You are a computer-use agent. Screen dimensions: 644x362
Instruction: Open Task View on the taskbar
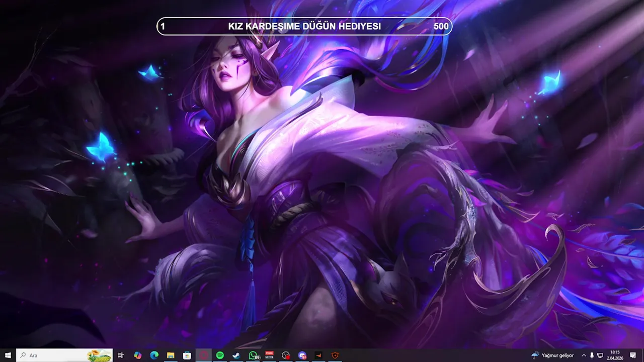(x=121, y=355)
